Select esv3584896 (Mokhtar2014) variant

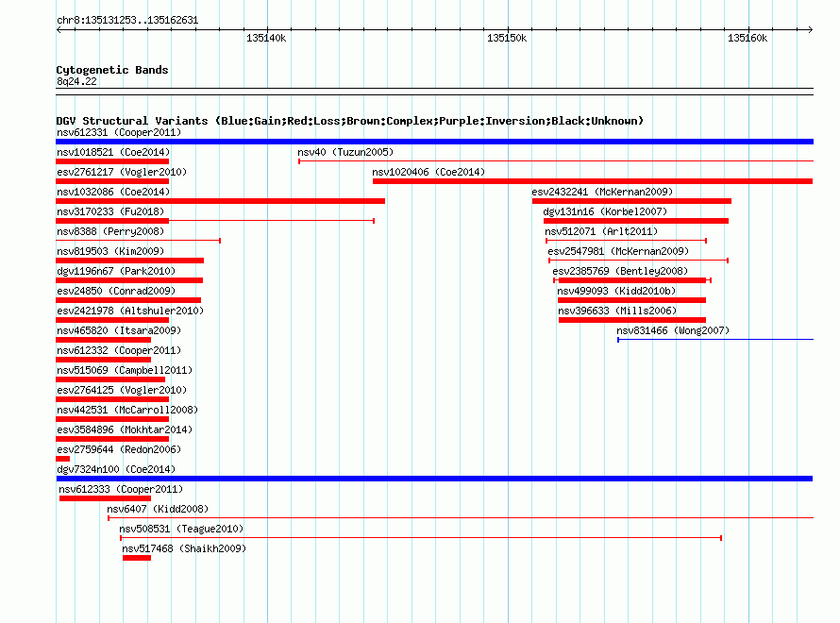coord(125,429)
